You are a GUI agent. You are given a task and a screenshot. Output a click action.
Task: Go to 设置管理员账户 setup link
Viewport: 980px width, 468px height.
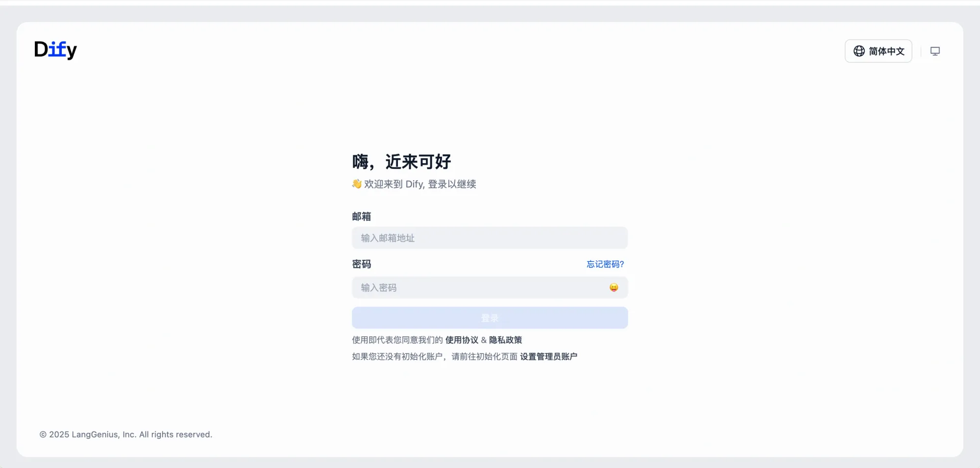coord(548,356)
